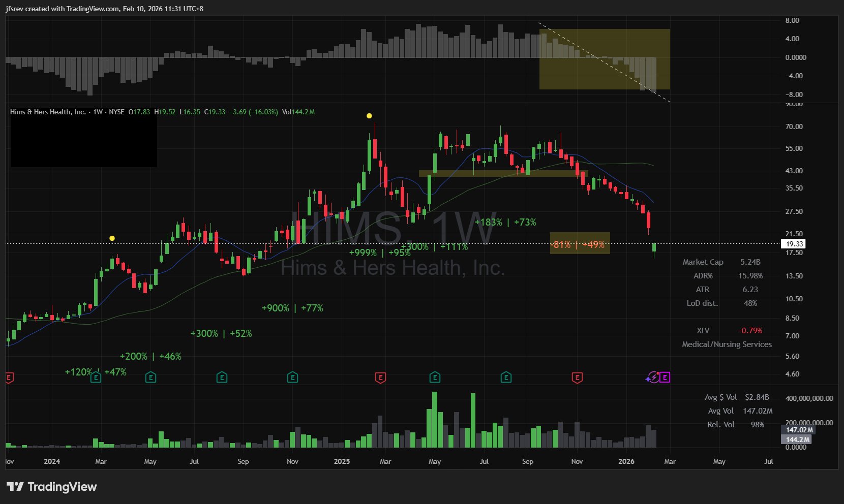Click the LoD dist. value '48%'
844x504 pixels.
coord(750,303)
